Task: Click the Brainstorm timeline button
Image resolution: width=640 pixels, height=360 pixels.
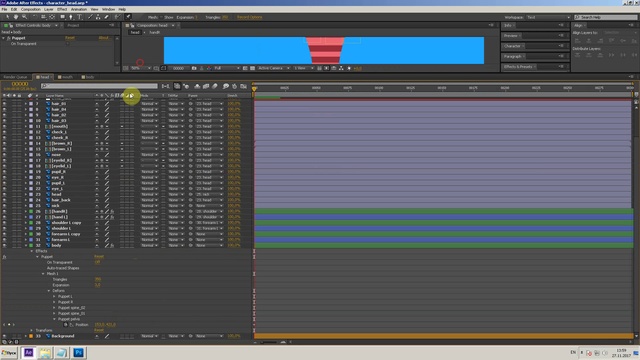Action: tap(226, 86)
